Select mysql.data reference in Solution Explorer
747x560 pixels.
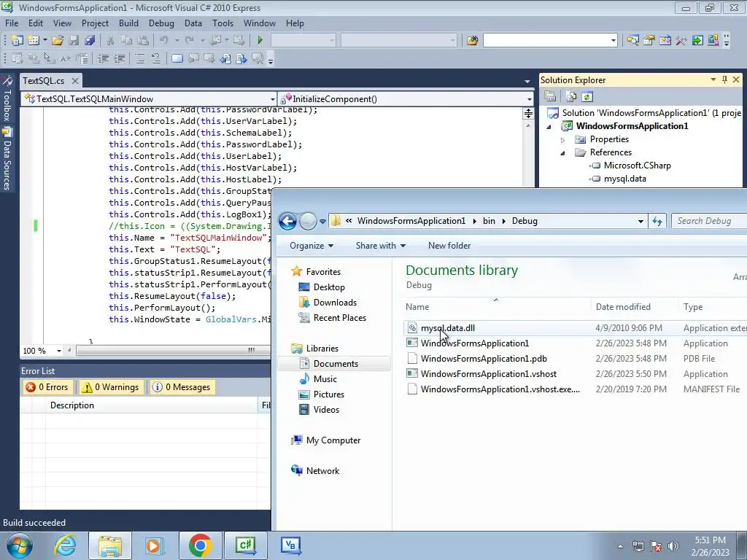point(624,179)
